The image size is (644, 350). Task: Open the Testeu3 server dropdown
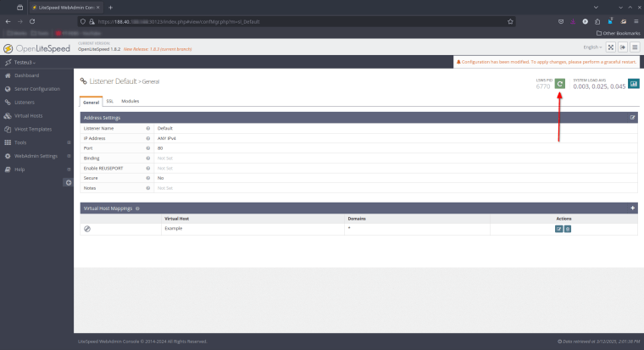click(25, 63)
